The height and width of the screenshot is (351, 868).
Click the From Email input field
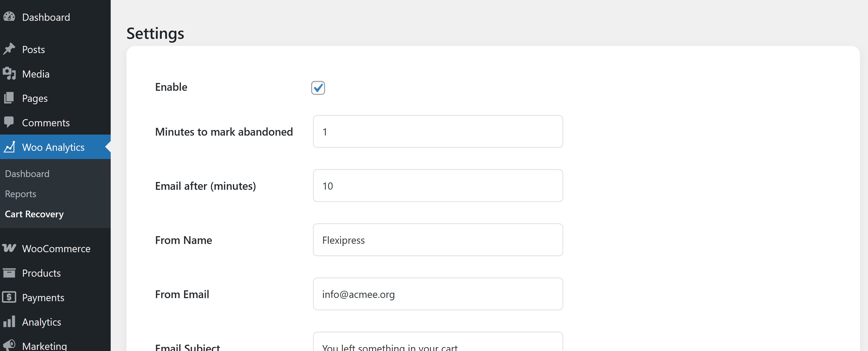click(438, 294)
